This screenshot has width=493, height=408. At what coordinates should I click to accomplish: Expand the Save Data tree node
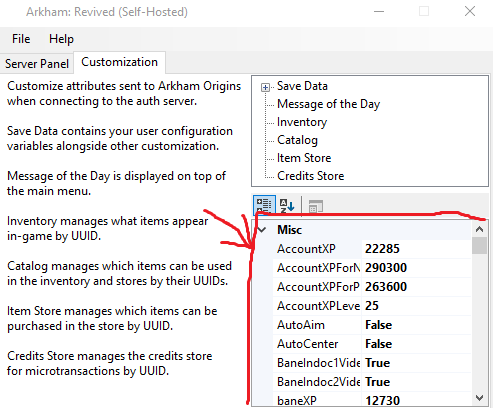[x=265, y=87]
